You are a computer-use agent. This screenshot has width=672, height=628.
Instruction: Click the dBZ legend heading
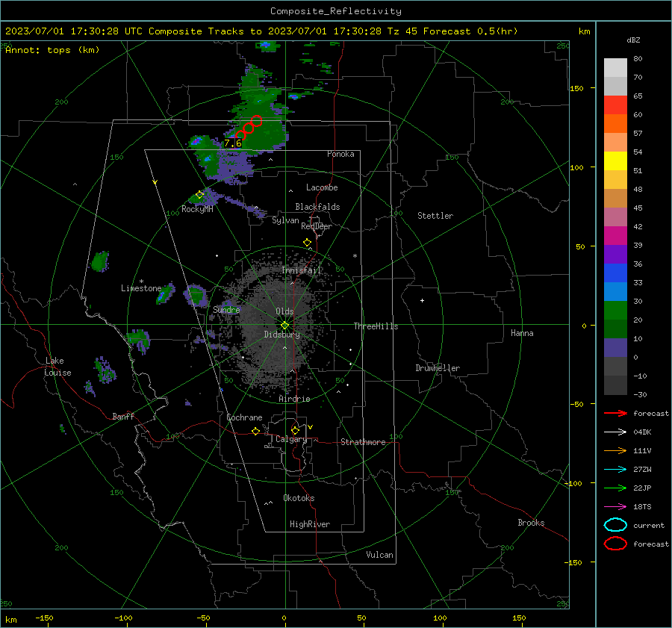point(633,40)
